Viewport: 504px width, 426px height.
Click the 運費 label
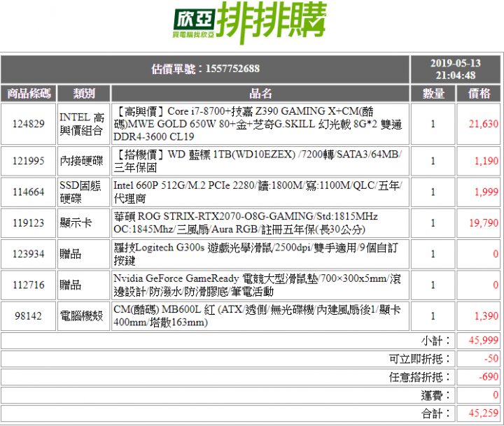pyautogui.click(x=435, y=395)
